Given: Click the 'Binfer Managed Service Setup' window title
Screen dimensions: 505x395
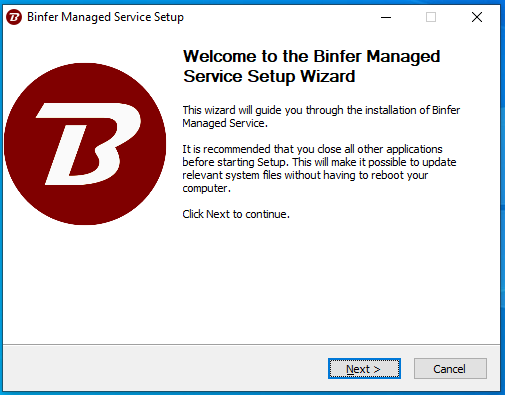Looking at the screenshot, I should [x=105, y=17].
